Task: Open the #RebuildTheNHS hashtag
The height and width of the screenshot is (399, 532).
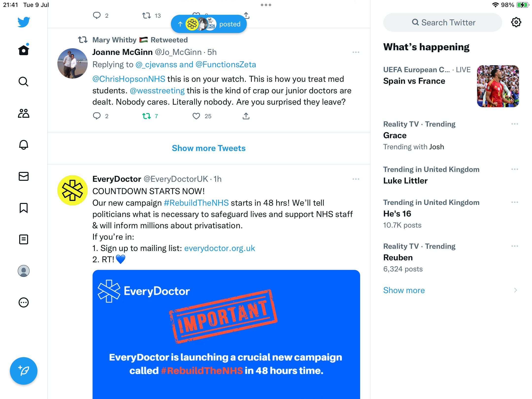Action: [x=196, y=203]
